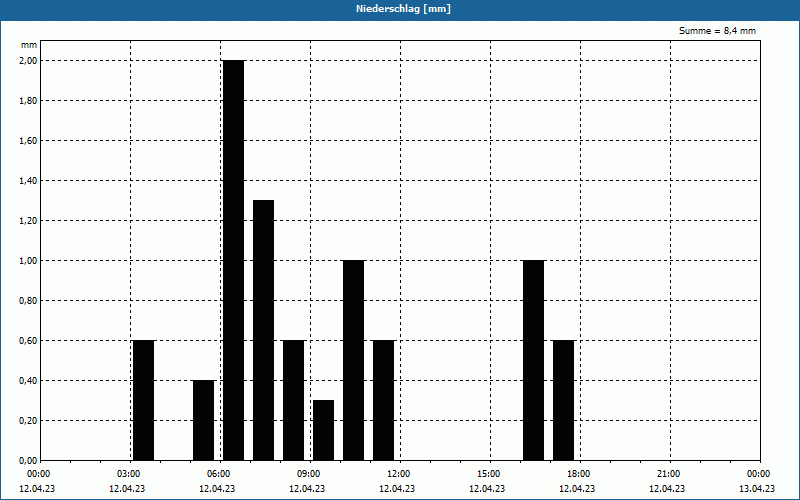800x500 pixels.
Task: Click the 12.04.23 date under 21:00
Action: pos(667,488)
